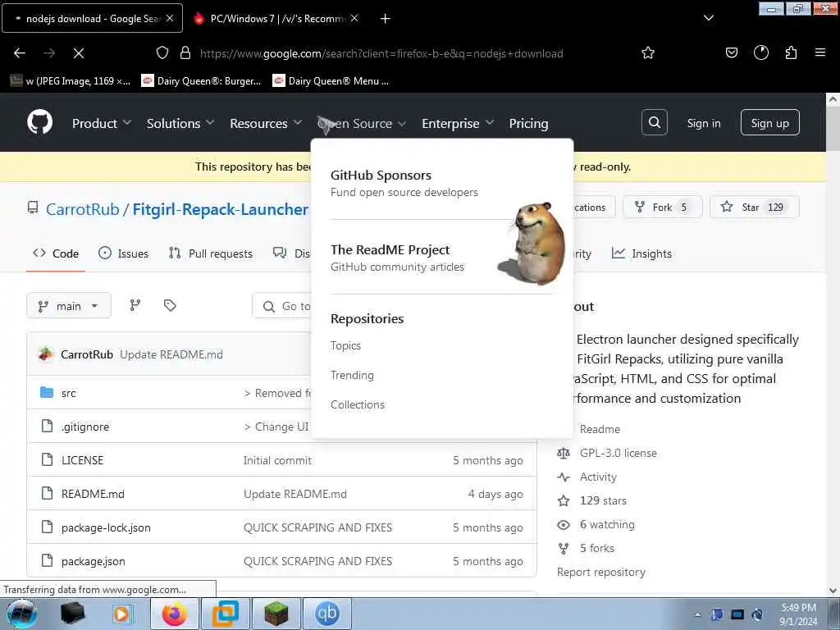Switch to the Insights tab
This screenshot has width=840, height=630.
point(641,253)
